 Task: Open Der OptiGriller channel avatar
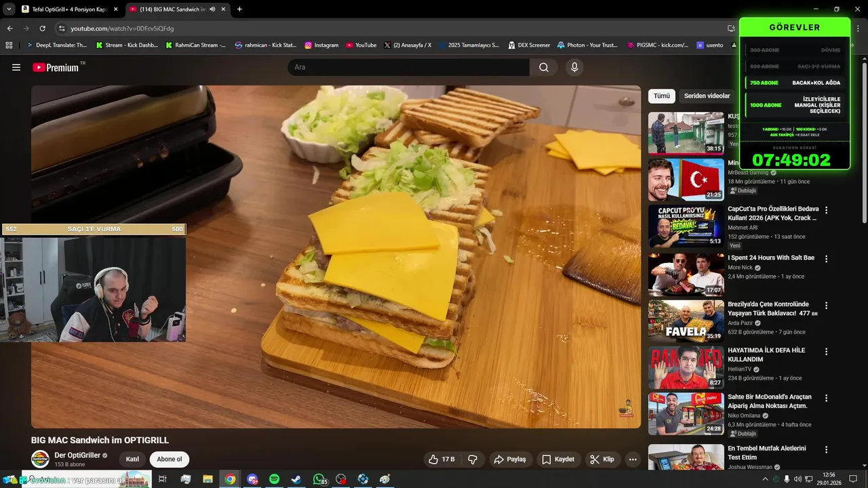tap(40, 459)
